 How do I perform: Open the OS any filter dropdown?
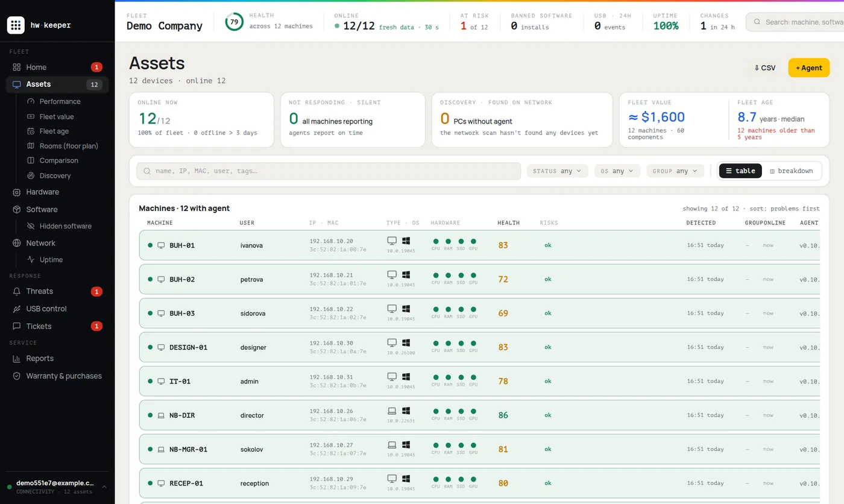(617, 171)
